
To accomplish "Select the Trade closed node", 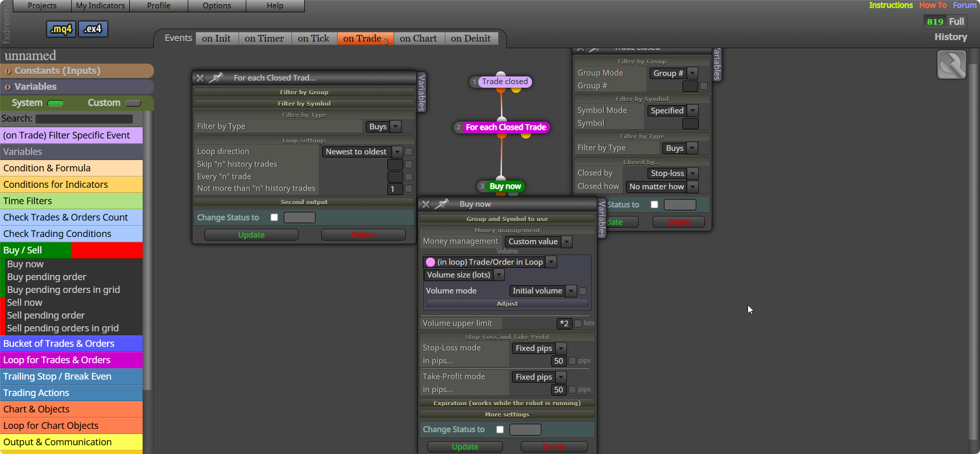I will (505, 82).
